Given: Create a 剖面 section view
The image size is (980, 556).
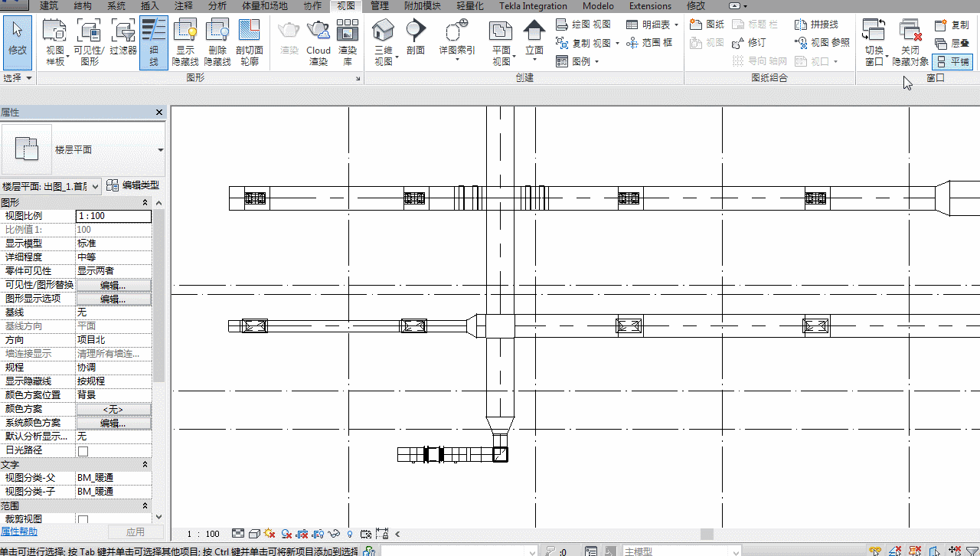Looking at the screenshot, I should (416, 38).
